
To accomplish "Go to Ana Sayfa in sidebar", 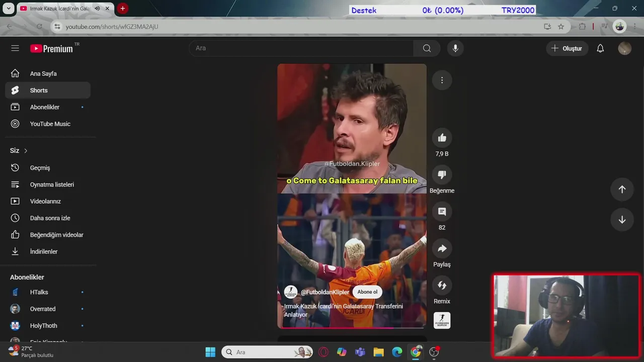I will click(48, 73).
